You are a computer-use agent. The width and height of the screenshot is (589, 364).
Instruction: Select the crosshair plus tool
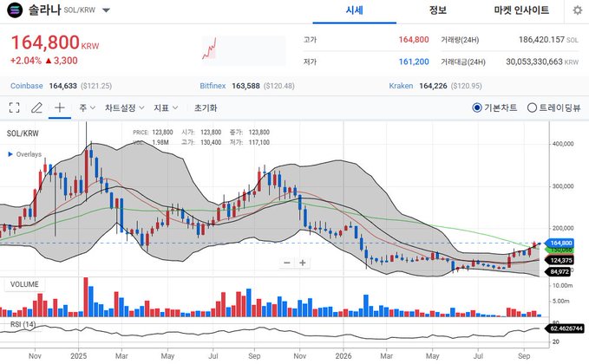click(60, 107)
